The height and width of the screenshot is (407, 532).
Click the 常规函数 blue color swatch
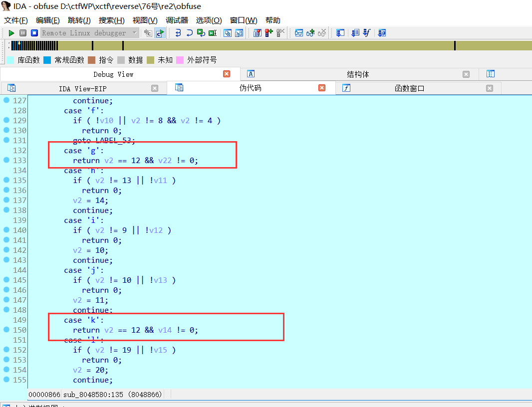click(47, 60)
